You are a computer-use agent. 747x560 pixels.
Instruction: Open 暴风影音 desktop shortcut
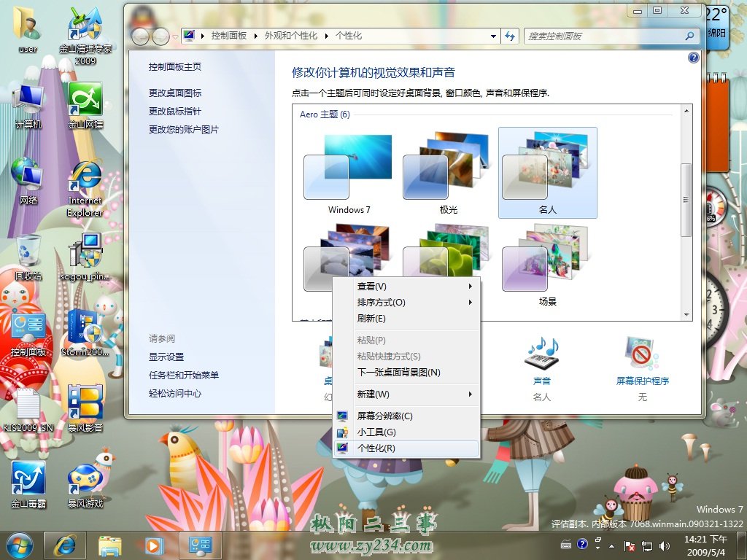pos(85,408)
